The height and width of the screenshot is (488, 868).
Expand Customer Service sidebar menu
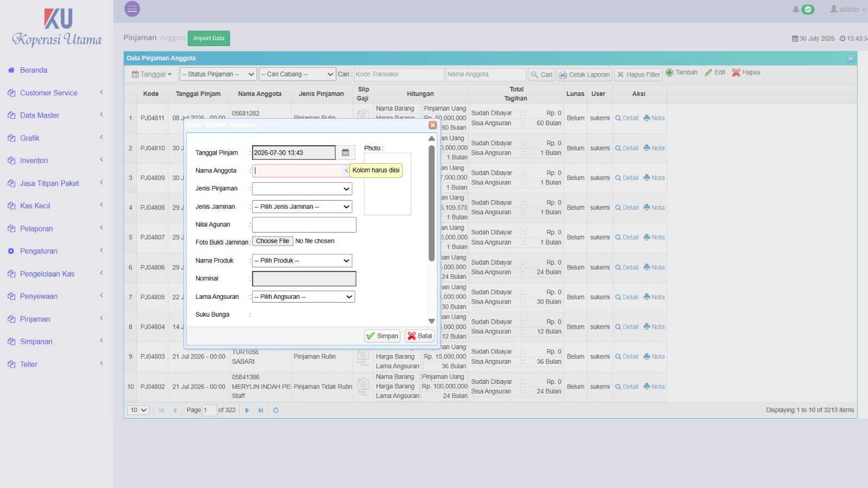(x=56, y=93)
